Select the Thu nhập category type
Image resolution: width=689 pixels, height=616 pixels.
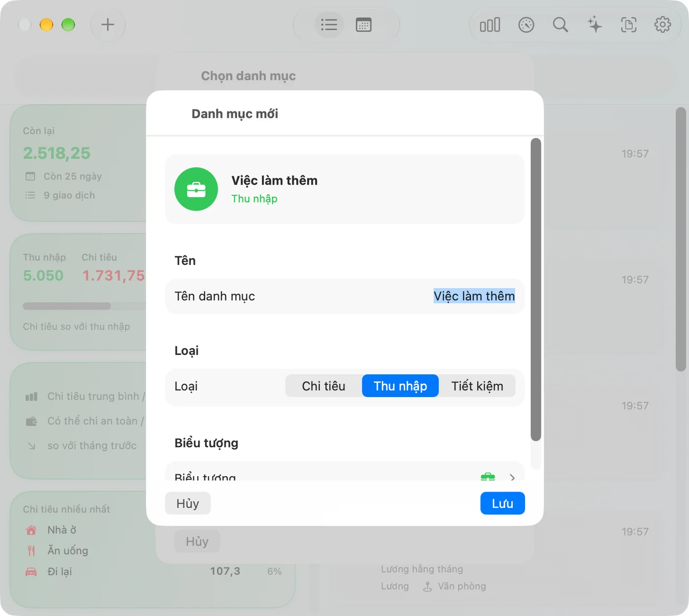tap(400, 386)
